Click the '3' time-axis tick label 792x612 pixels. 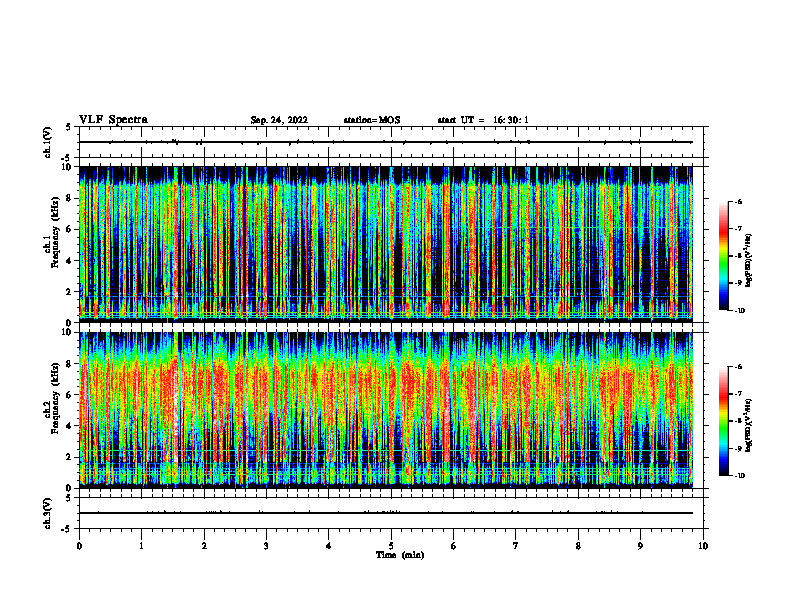[x=266, y=546]
